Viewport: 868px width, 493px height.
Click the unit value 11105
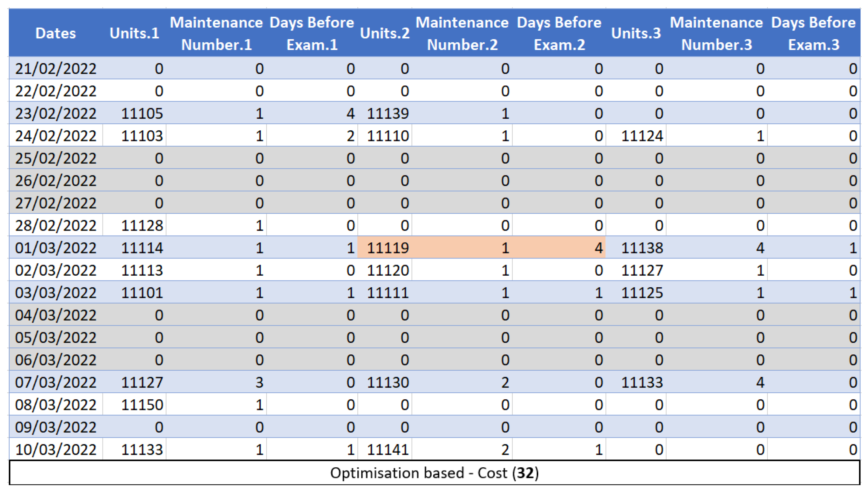coord(142,113)
